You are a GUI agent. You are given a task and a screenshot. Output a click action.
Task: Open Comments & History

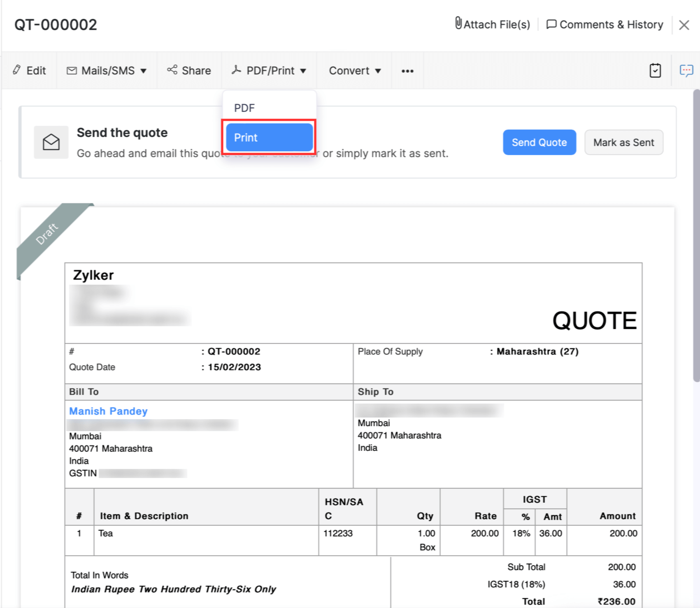tap(605, 25)
